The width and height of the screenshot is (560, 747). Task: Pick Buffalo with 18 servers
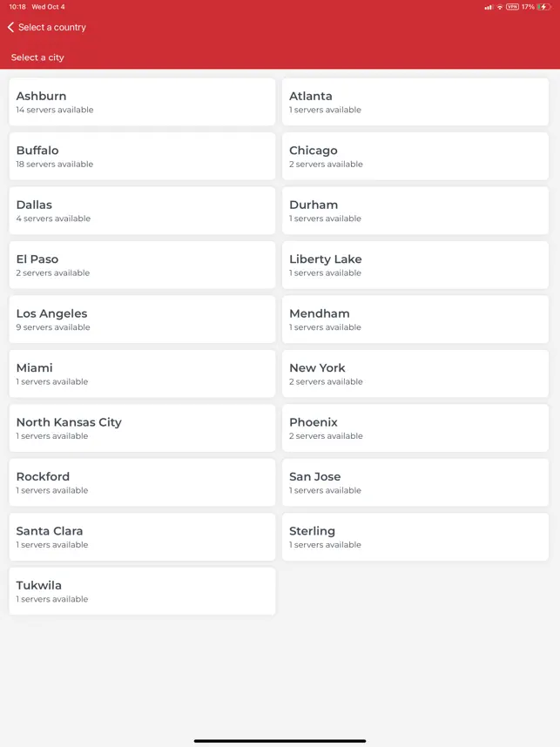pyautogui.click(x=142, y=156)
